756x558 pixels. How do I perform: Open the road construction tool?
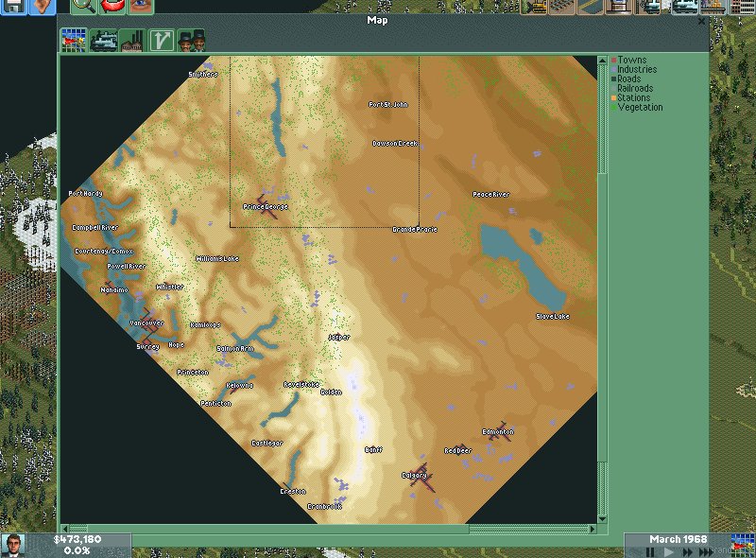pyautogui.click(x=590, y=7)
